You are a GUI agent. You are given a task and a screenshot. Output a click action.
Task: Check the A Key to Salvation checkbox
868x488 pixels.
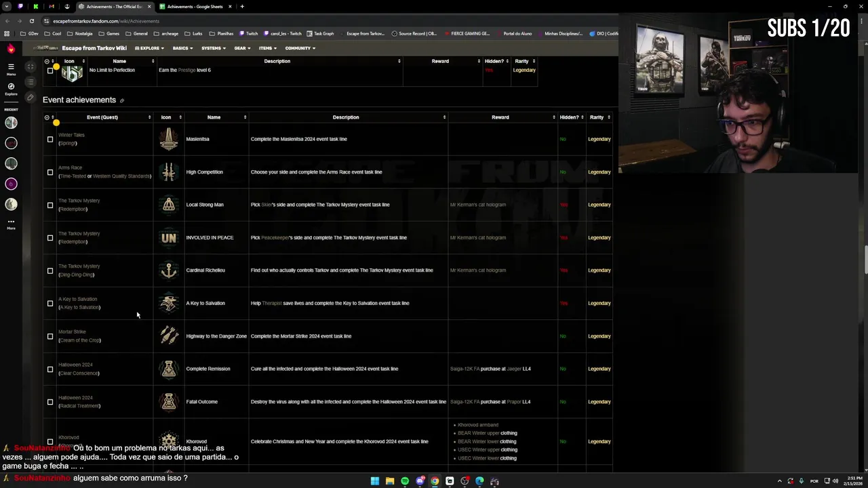click(50, 304)
